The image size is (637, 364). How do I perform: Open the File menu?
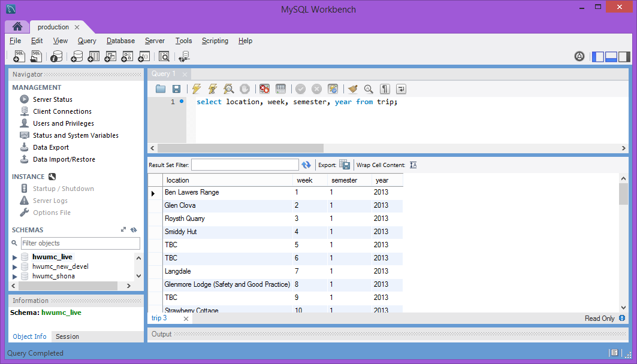point(15,41)
